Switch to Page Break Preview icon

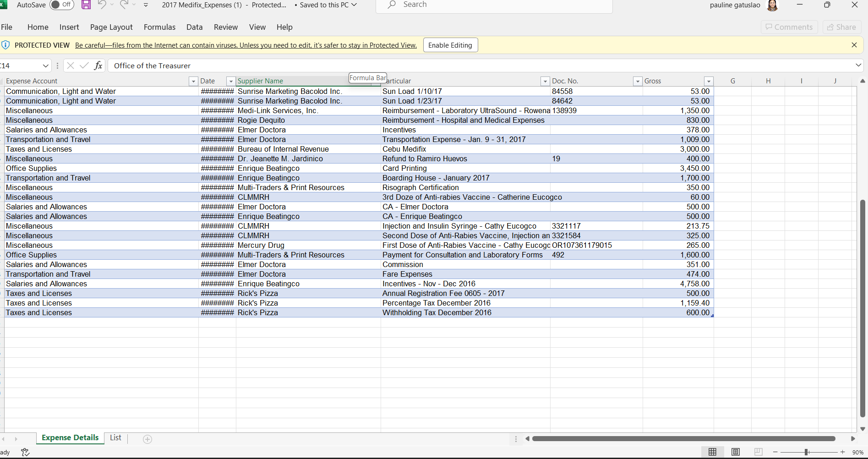[x=759, y=452]
